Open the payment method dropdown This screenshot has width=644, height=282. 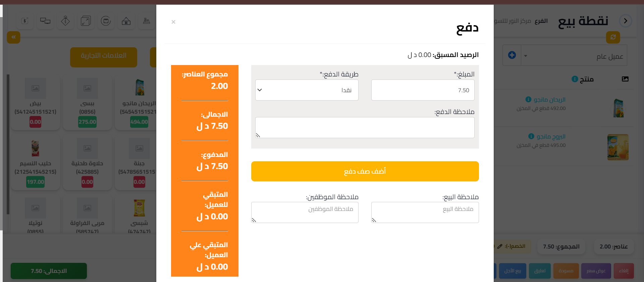(307, 90)
